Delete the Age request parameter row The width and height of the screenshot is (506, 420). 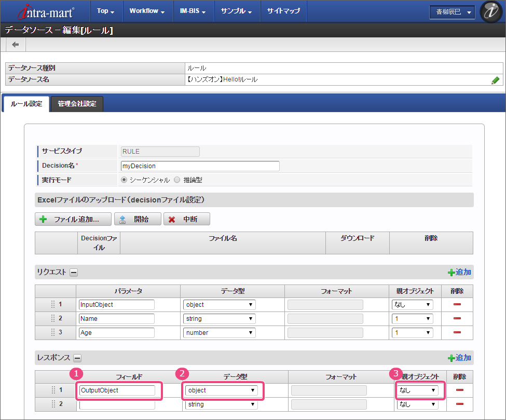[x=457, y=333]
